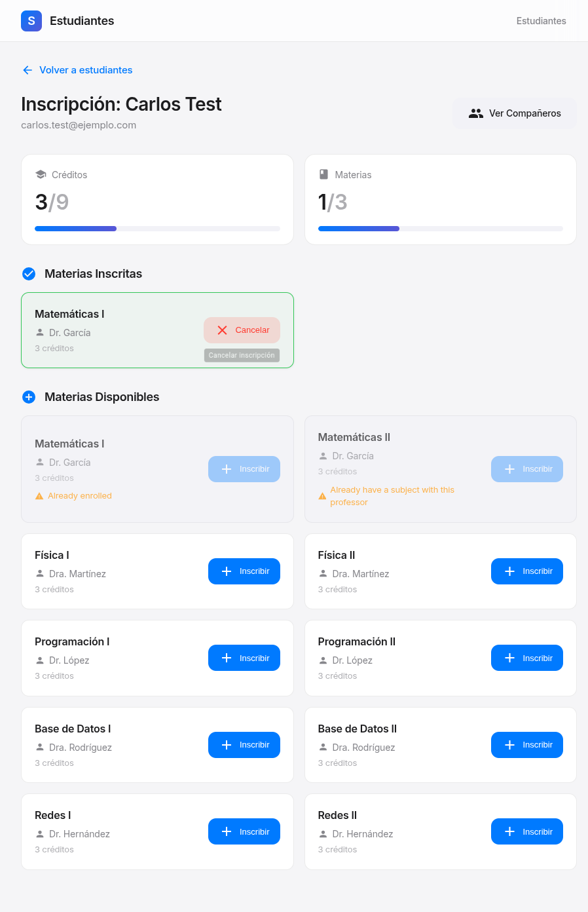Open the Ver Compañeros button
Image resolution: width=588 pixels, height=912 pixels.
coord(515,113)
